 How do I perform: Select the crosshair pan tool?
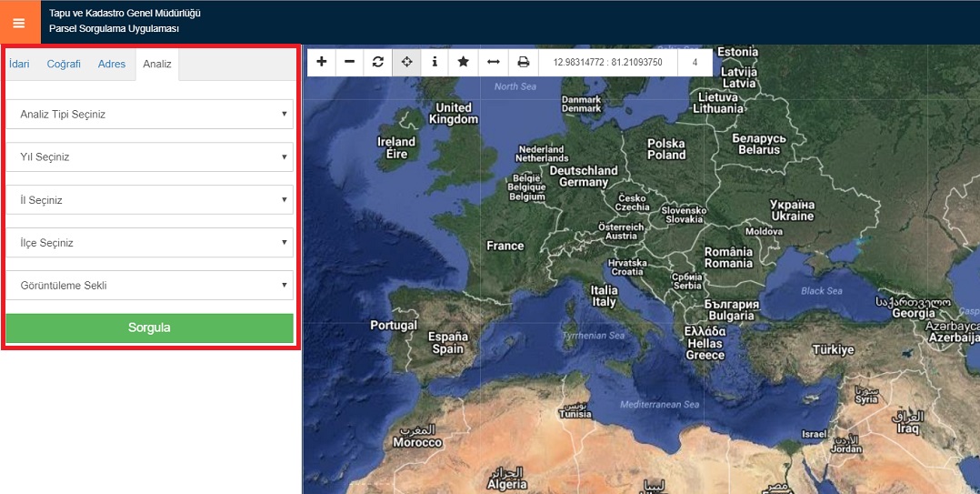[x=406, y=62]
